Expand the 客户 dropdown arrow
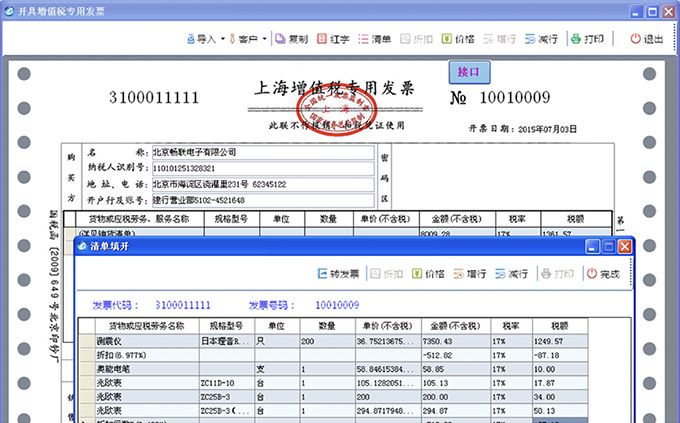The height and width of the screenshot is (423, 680). tap(264, 39)
